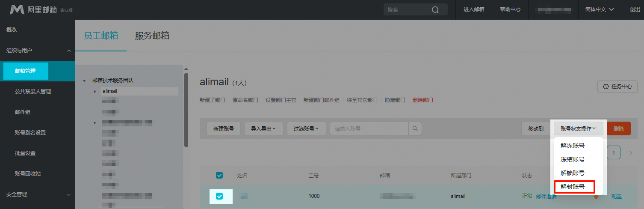
Task: Uncheck the row checkbox for employee 1000
Action: 219,196
